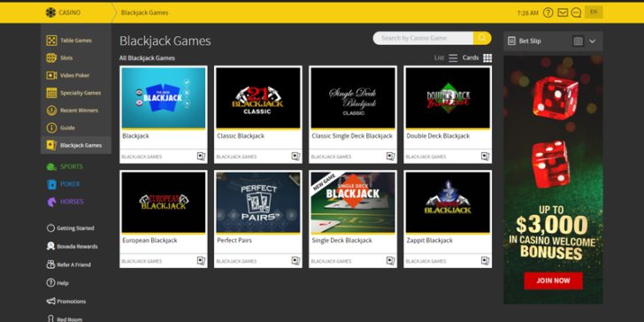
Task: Click the card icon on Double Deck Blackjack tile
Action: coord(485,157)
